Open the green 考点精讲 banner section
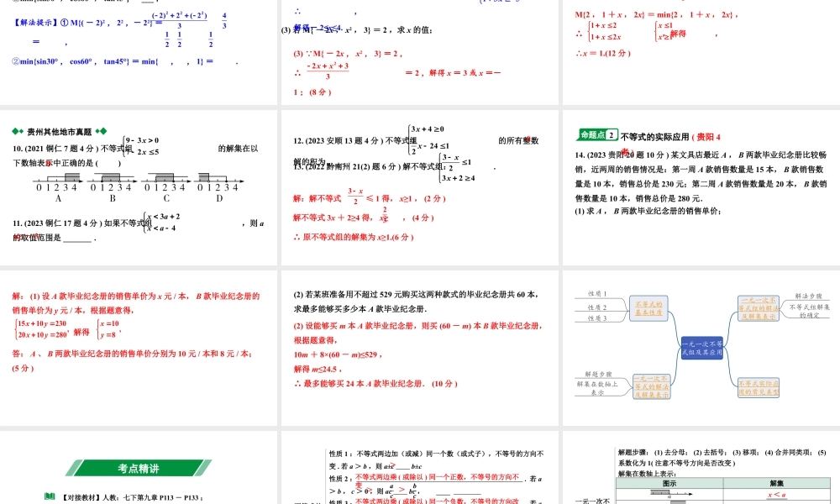The image size is (840, 504). (x=139, y=468)
